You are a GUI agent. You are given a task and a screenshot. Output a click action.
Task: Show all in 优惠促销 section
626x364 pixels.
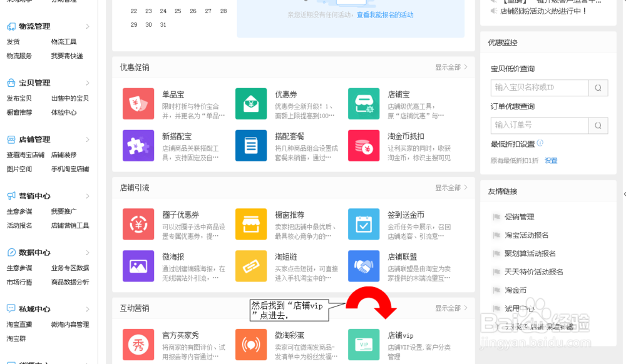451,68
